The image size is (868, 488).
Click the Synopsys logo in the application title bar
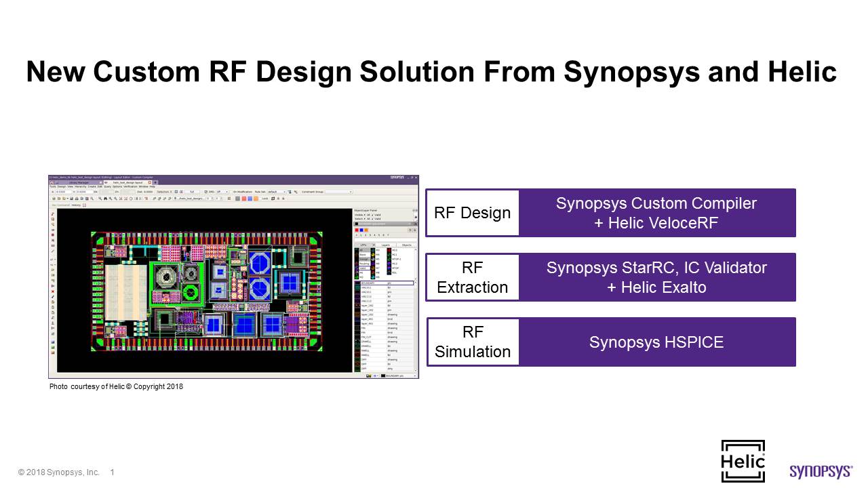coord(397,178)
